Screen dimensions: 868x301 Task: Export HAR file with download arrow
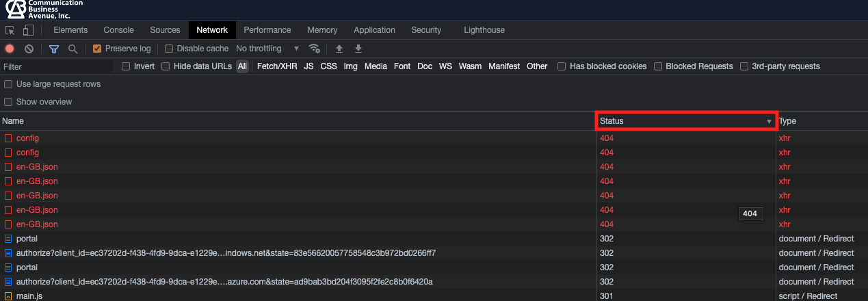(x=358, y=49)
